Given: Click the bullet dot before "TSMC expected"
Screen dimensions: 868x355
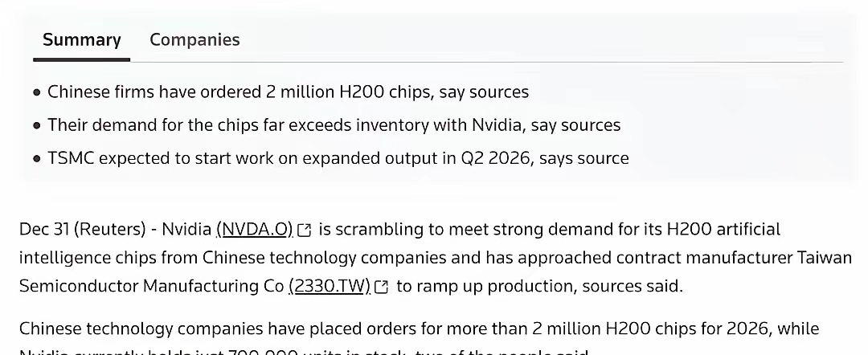Looking at the screenshot, I should (x=37, y=159).
